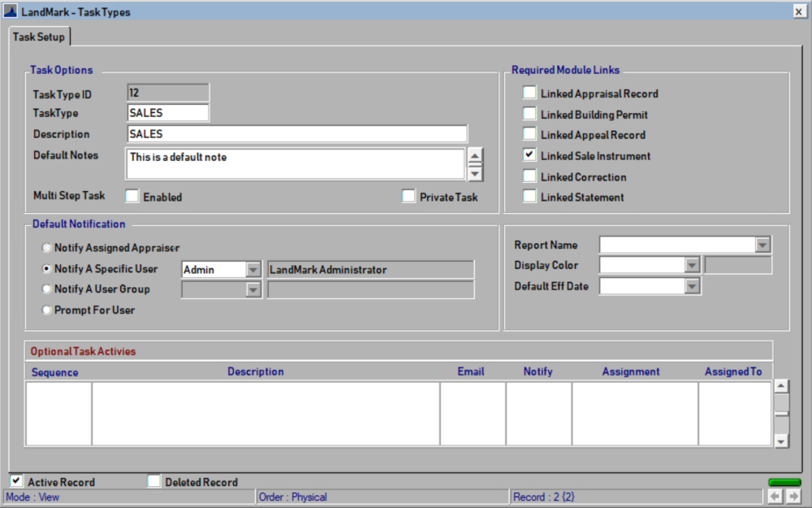Click the up scroll arrow in Optional Task Activities

click(x=780, y=386)
